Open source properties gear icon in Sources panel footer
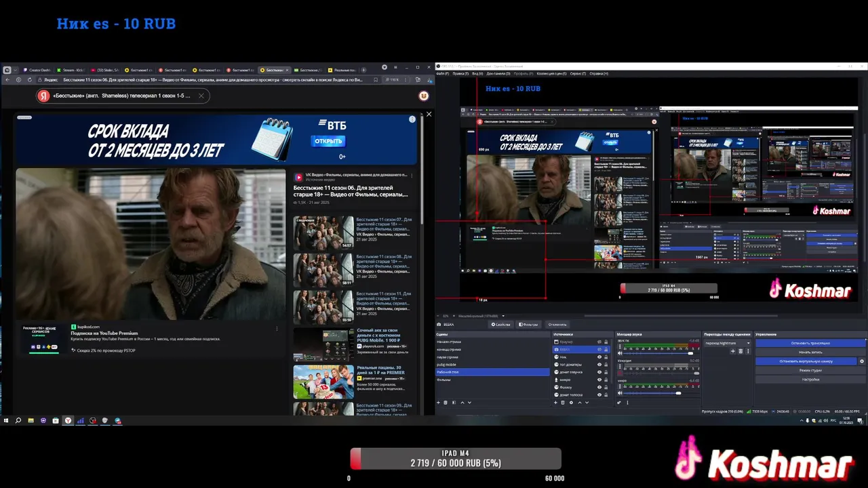The width and height of the screenshot is (868, 488). (571, 403)
